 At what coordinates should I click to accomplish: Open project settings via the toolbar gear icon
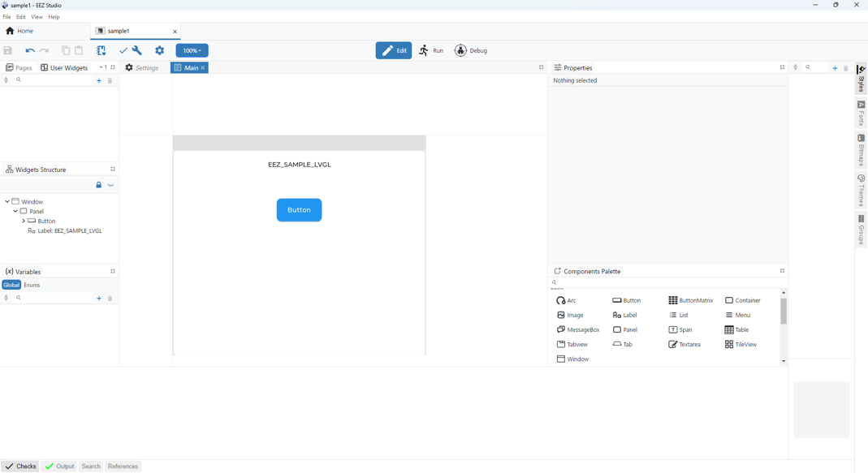point(160,50)
